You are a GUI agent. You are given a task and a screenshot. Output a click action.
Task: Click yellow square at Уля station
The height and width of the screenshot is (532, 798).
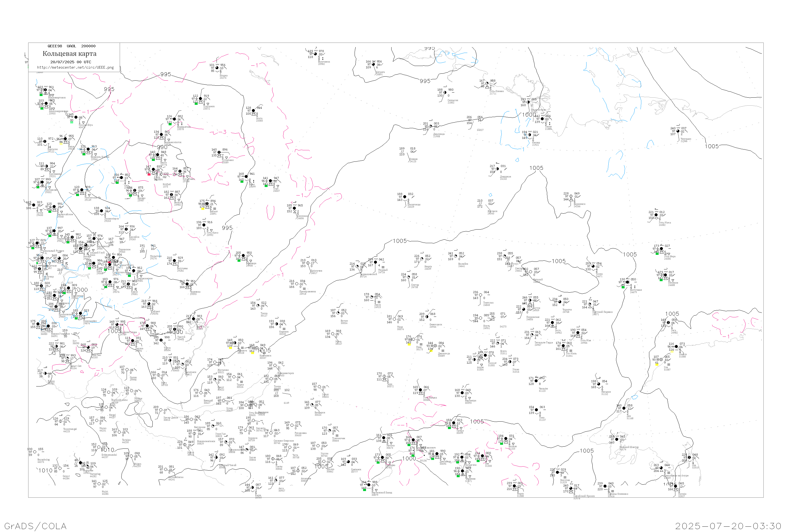pos(656,365)
